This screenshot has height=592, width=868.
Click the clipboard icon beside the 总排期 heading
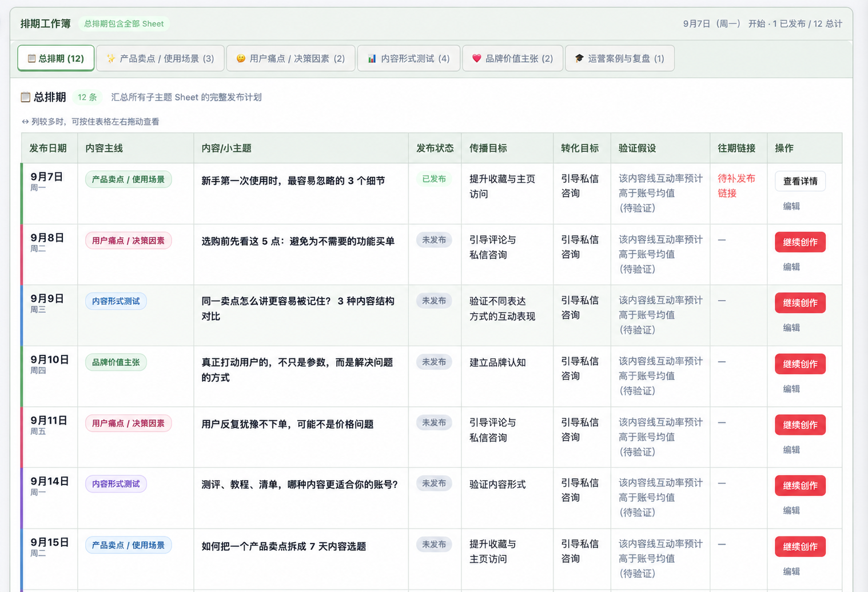pos(26,97)
